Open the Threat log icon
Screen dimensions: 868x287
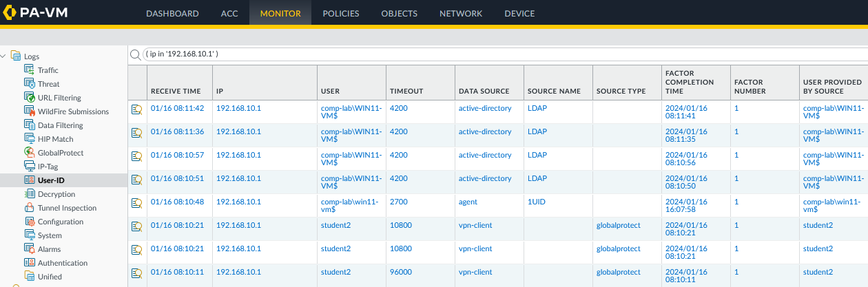30,83
